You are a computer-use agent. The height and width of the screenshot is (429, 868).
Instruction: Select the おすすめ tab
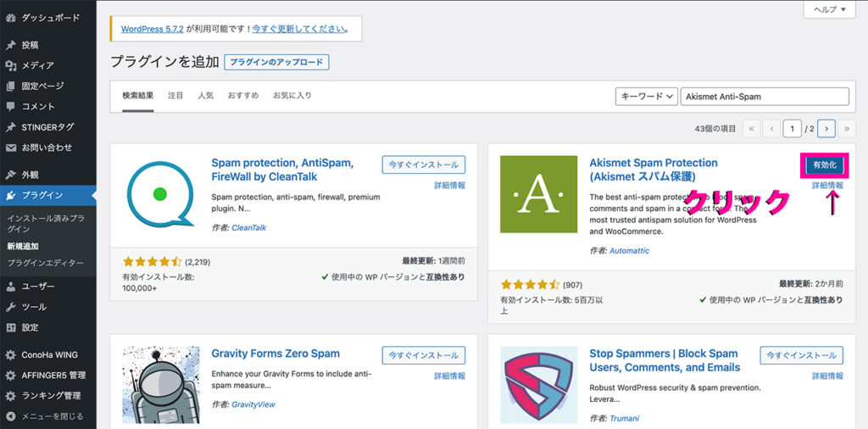(x=243, y=95)
